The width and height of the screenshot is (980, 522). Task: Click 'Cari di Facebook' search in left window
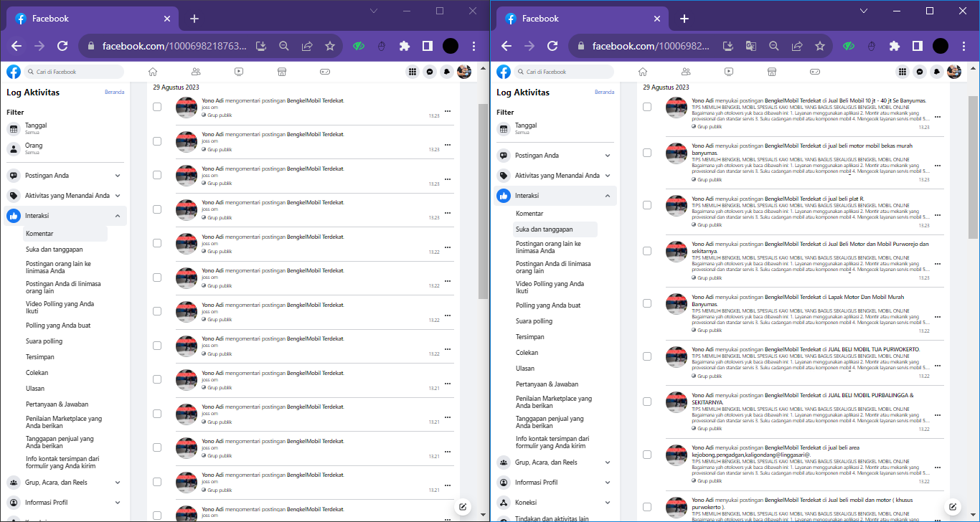[74, 72]
